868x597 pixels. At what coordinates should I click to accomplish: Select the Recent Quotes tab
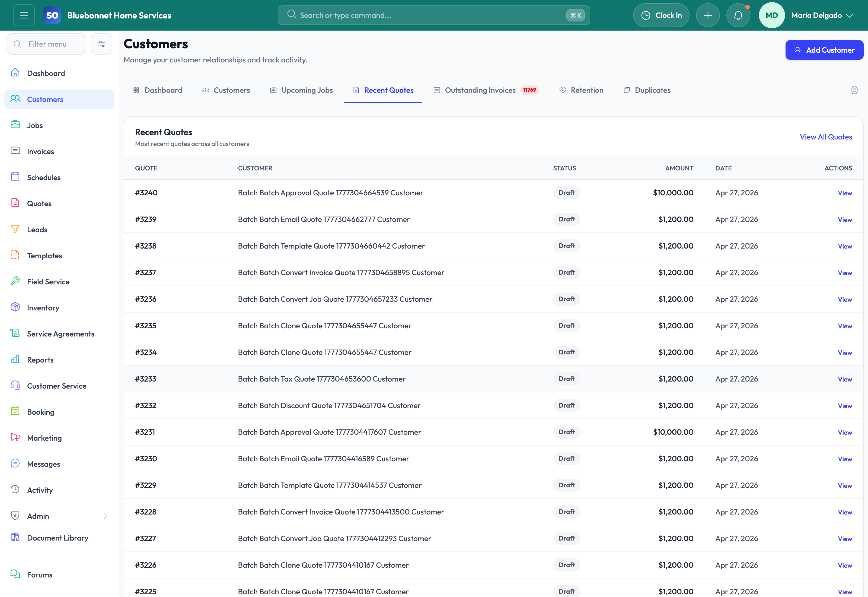point(383,90)
